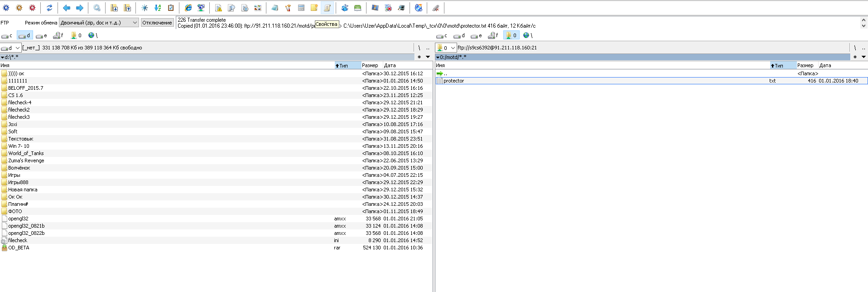
Task: Switch left panel to drive e
Action: [x=42, y=35]
